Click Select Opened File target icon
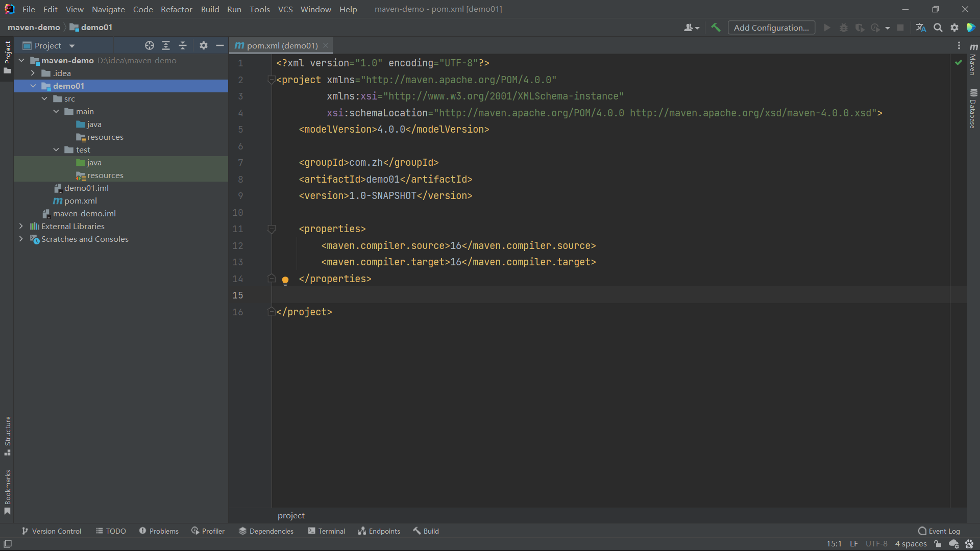The width and height of the screenshot is (980, 551). 149,45
